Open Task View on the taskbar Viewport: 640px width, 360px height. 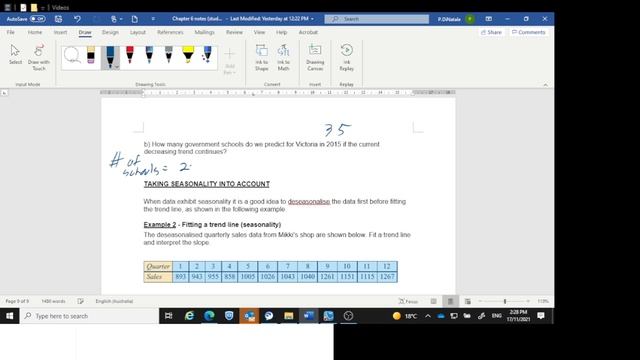[168, 316]
